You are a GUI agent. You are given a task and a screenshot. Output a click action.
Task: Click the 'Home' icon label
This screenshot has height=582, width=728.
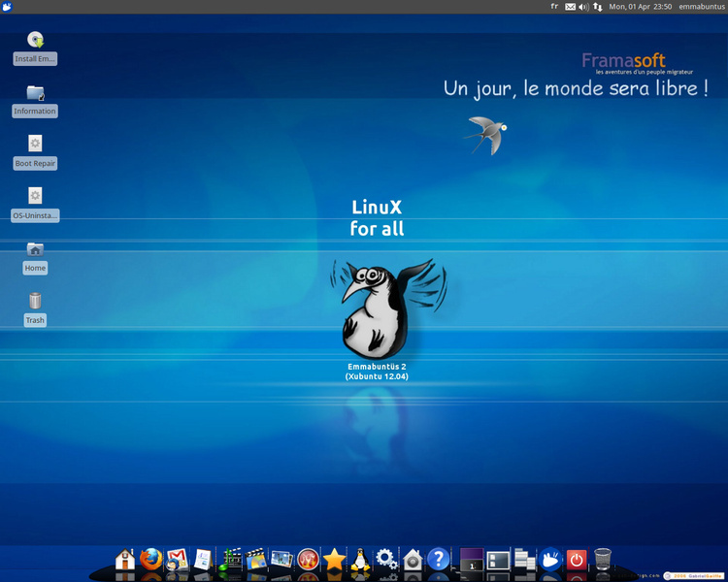(x=35, y=268)
